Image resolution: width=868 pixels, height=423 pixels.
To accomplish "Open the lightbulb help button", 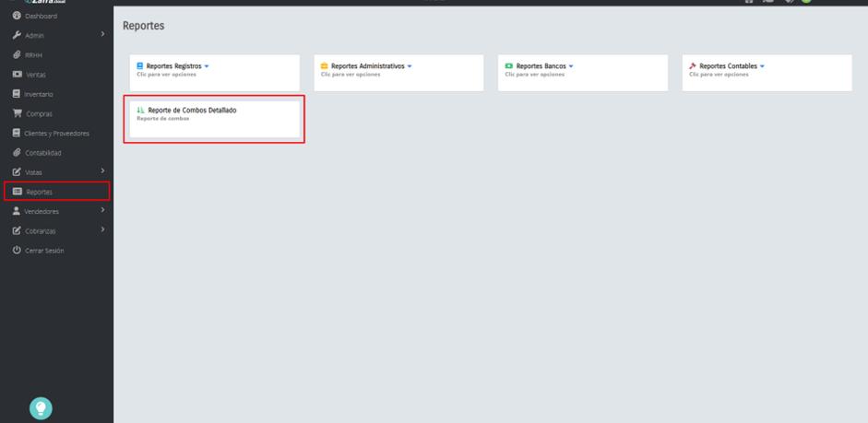I will coord(41,408).
